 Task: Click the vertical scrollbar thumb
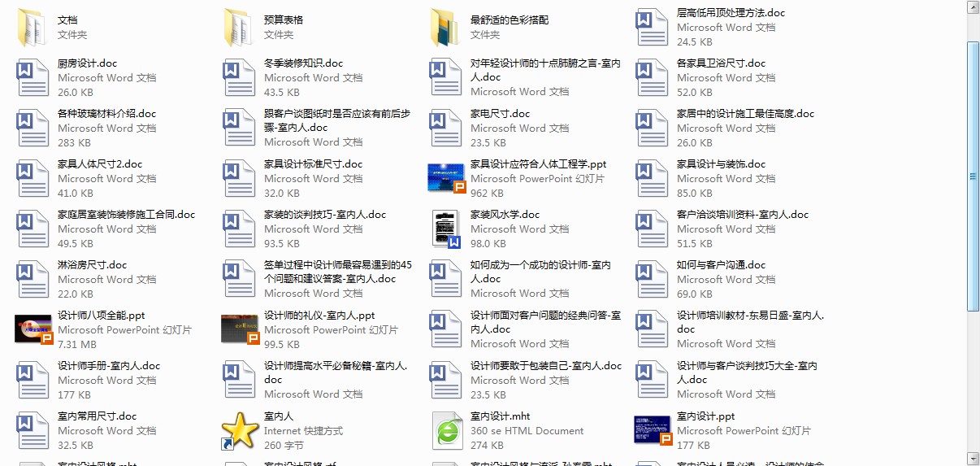pyautogui.click(x=973, y=176)
